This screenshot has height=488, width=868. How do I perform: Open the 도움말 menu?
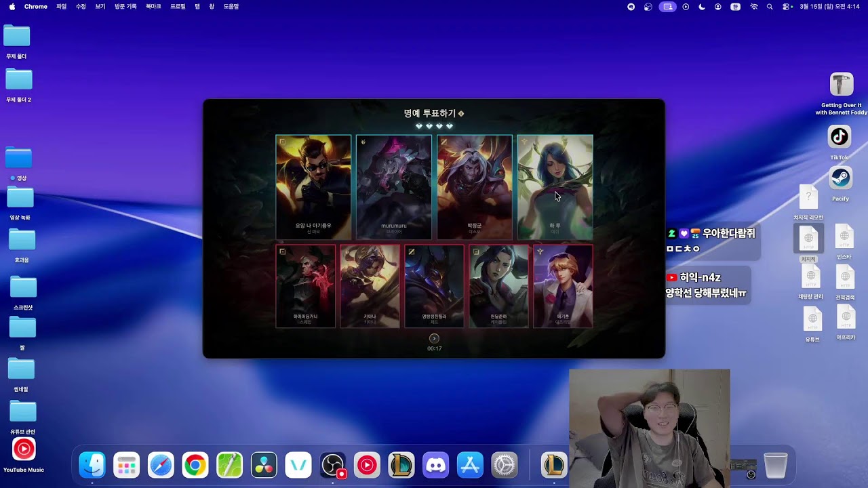231,6
